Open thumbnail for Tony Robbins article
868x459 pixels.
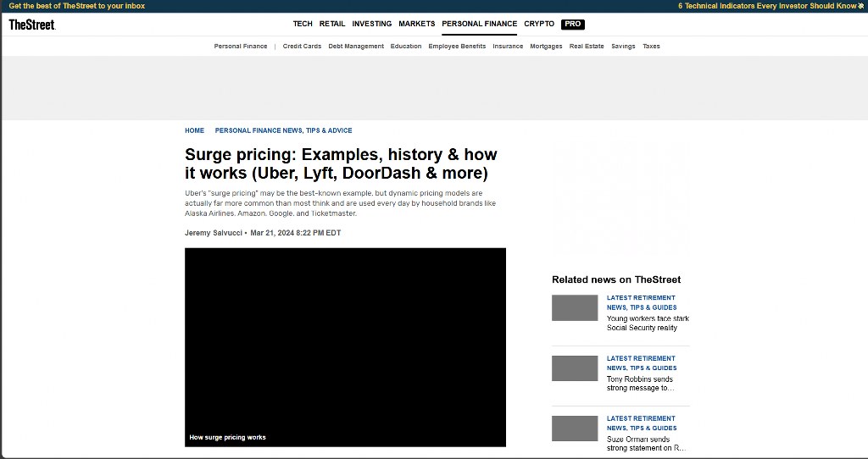click(x=575, y=368)
